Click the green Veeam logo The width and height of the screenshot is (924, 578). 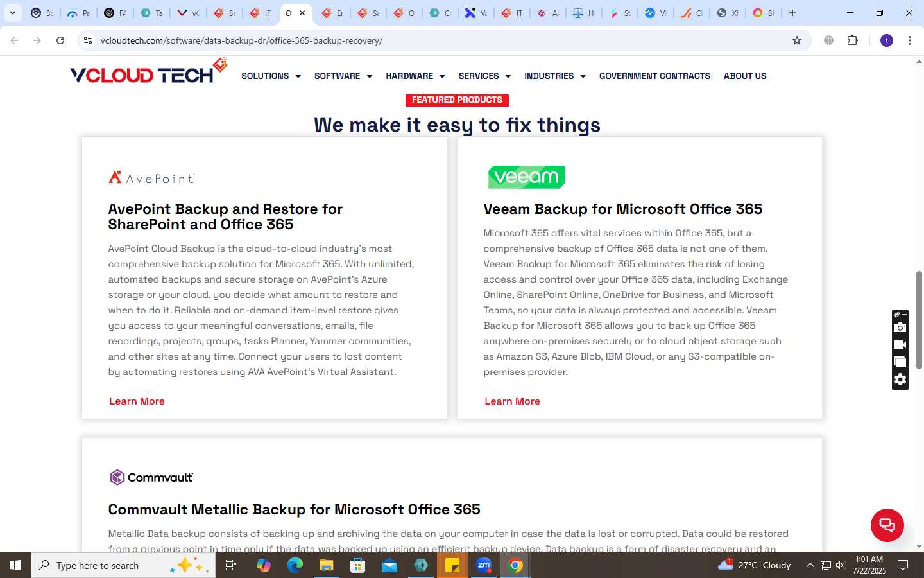[526, 177]
